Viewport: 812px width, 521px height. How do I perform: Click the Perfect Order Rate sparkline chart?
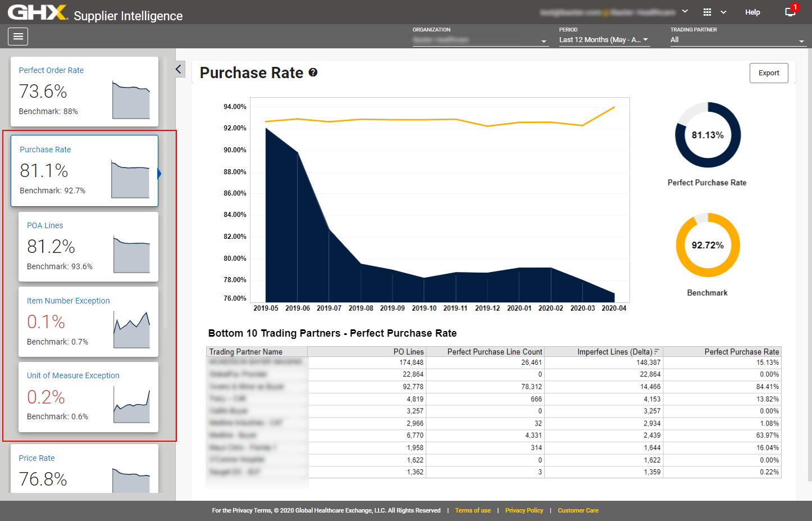pos(131,100)
